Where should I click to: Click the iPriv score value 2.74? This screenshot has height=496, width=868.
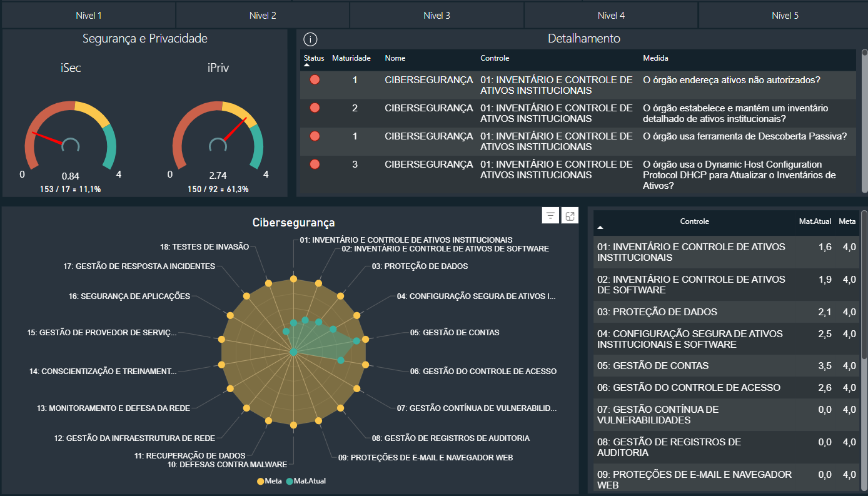tap(218, 176)
